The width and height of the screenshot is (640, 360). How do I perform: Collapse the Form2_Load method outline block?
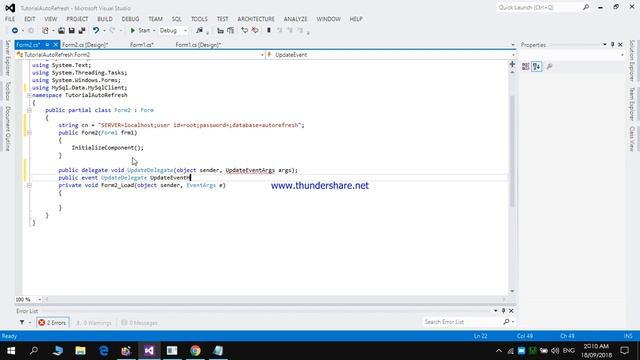tap(29, 185)
